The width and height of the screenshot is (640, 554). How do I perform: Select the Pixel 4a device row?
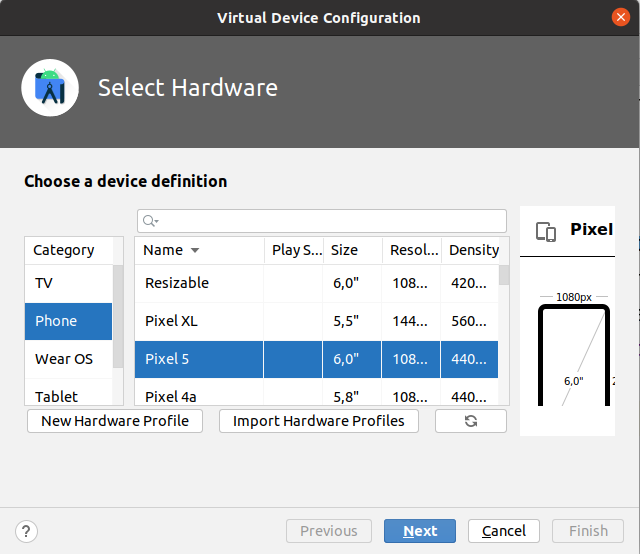pyautogui.click(x=316, y=393)
